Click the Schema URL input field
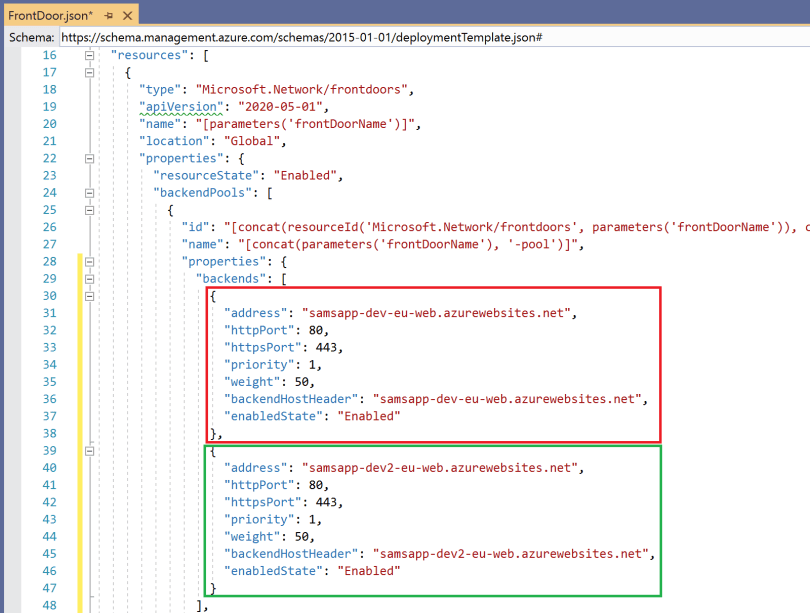The width and height of the screenshot is (810, 613). coord(434,37)
